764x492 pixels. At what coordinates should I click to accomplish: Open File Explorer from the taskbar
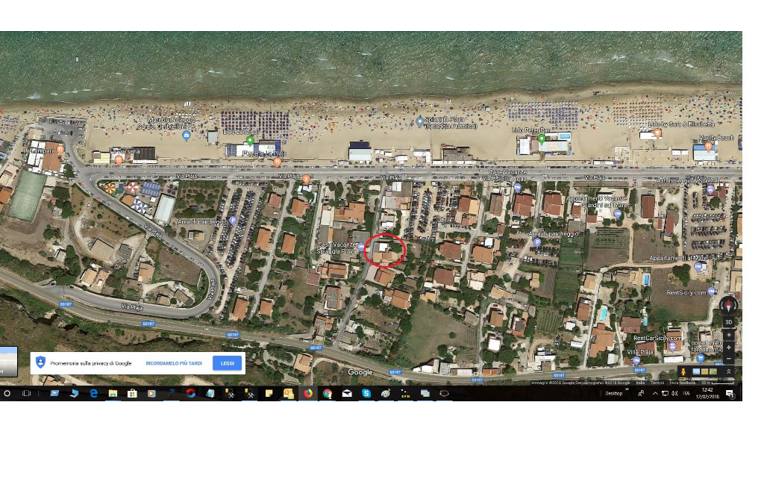click(x=115, y=394)
